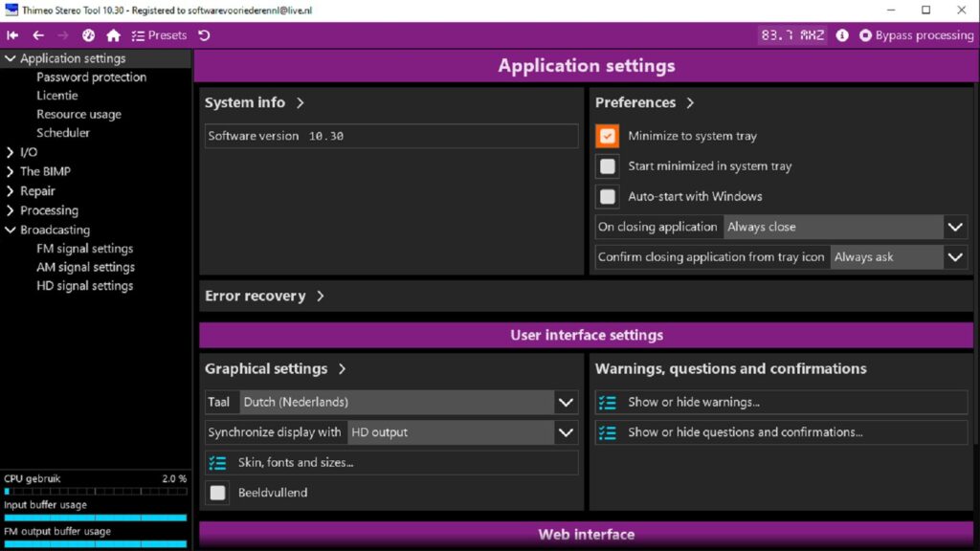Screen dimensions: 980x551
Task: Click the Application settings page title
Action: click(587, 66)
